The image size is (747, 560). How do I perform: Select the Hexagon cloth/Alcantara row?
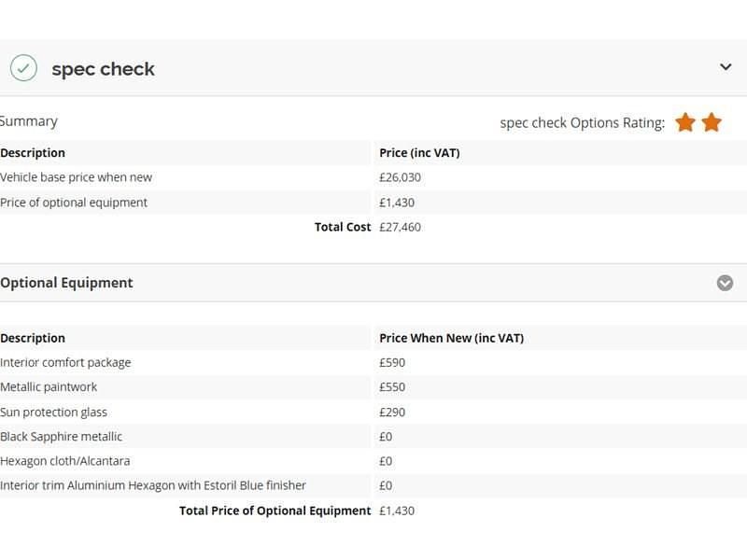(x=65, y=461)
